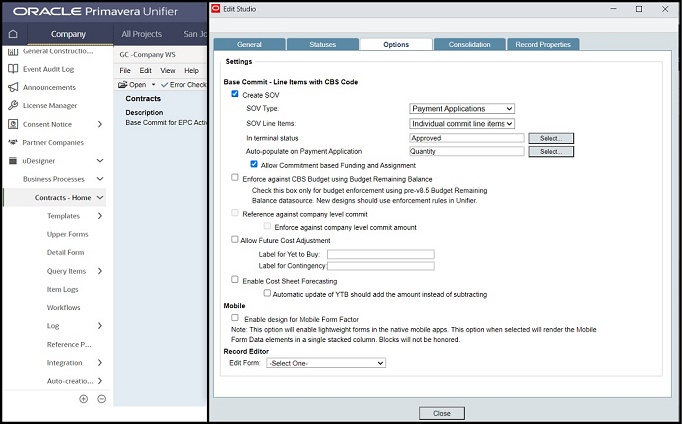Click the All Projects tab

[x=142, y=34]
